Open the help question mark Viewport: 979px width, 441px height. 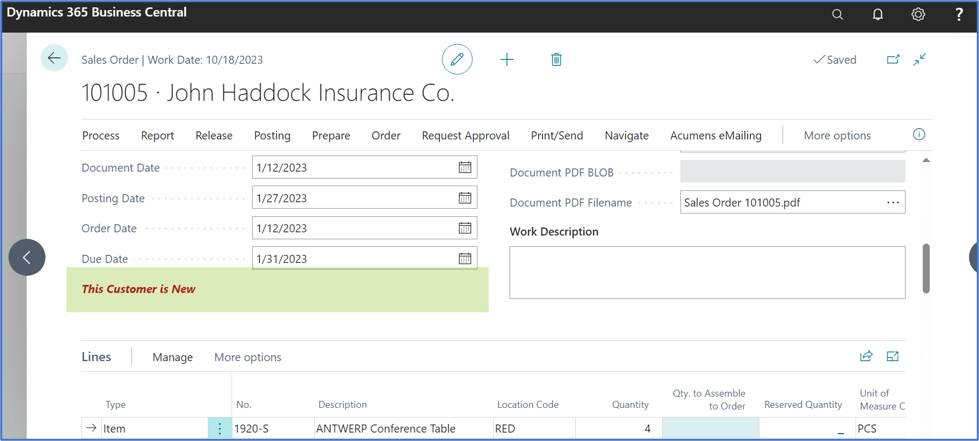pyautogui.click(x=959, y=15)
